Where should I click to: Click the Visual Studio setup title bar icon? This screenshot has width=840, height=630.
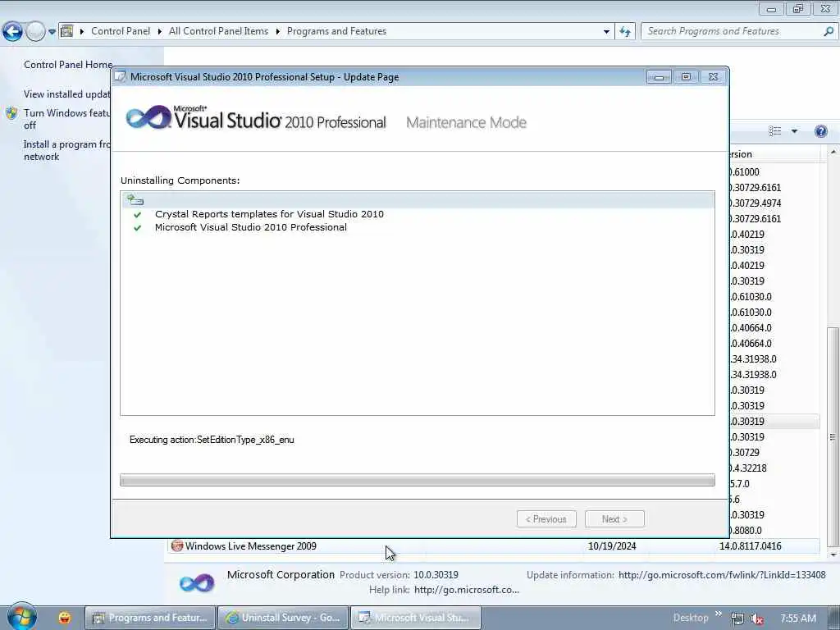121,76
